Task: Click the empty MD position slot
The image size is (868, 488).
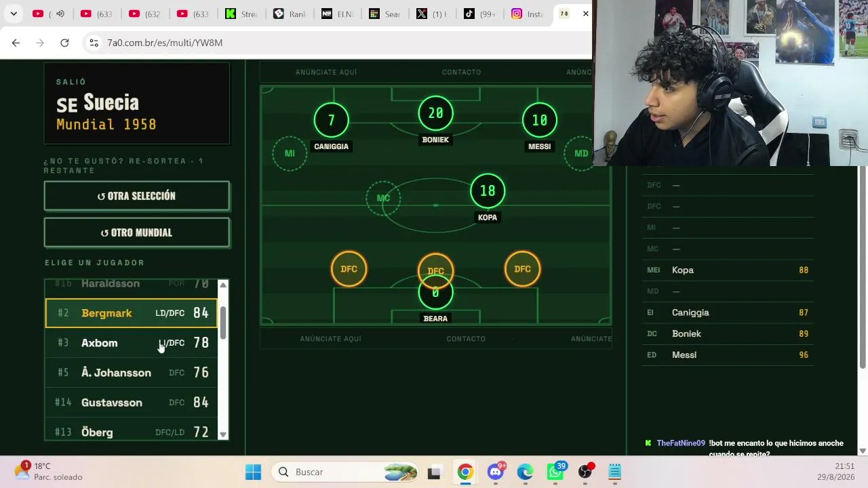Action: pos(581,154)
